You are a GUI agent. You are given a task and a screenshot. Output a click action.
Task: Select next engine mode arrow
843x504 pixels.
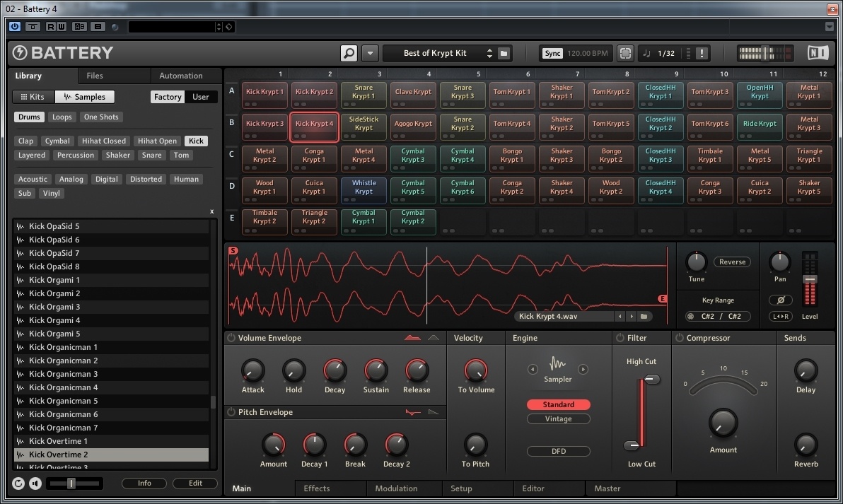pyautogui.click(x=583, y=369)
